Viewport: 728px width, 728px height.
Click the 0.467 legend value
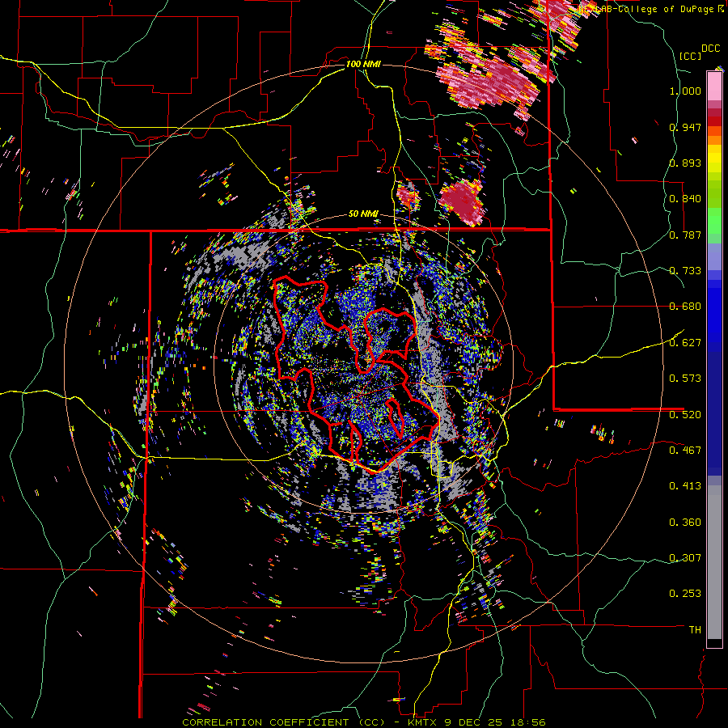(685, 450)
